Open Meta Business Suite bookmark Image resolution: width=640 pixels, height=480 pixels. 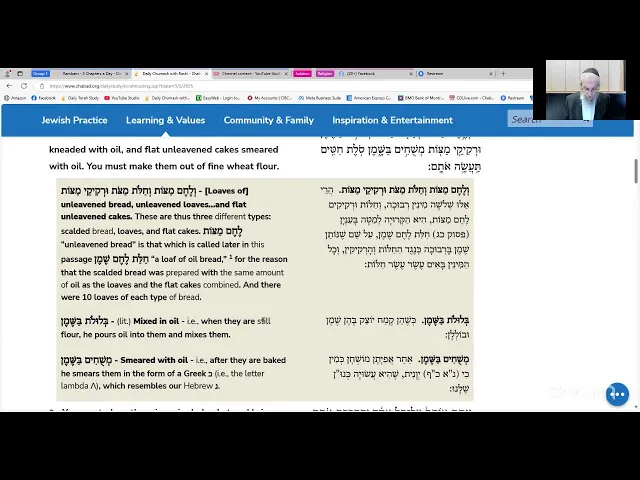click(x=320, y=98)
